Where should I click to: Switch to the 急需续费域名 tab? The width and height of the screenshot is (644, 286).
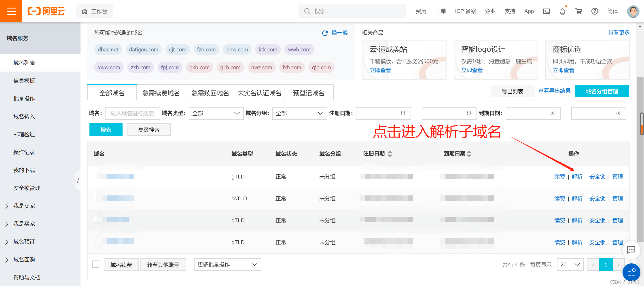tap(161, 93)
